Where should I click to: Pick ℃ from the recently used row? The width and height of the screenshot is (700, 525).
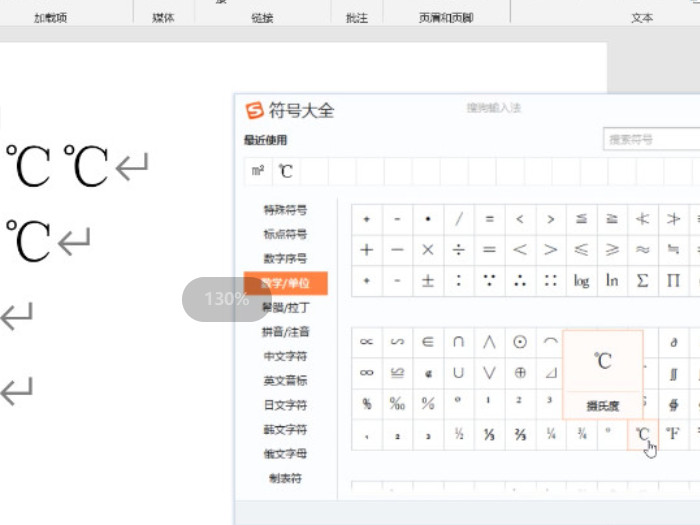(x=286, y=171)
